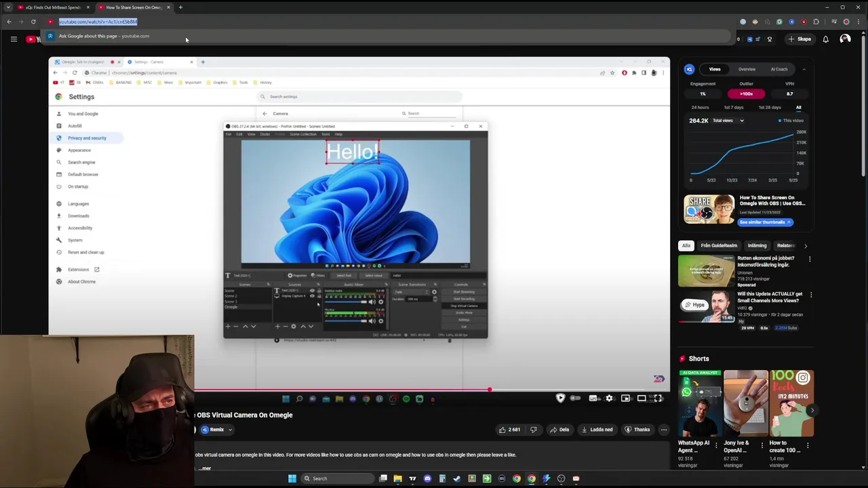868x488 pixels.
Task: Open Will this Update ACTUALLY get video title
Action: click(770, 298)
